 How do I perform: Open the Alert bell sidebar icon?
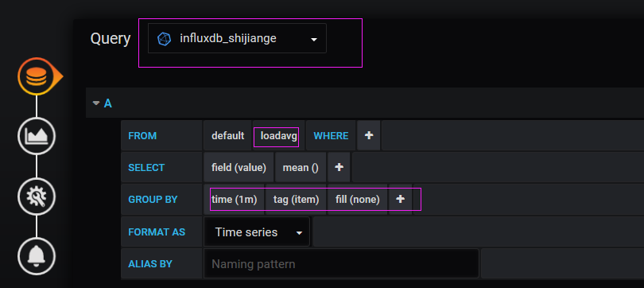point(37,256)
